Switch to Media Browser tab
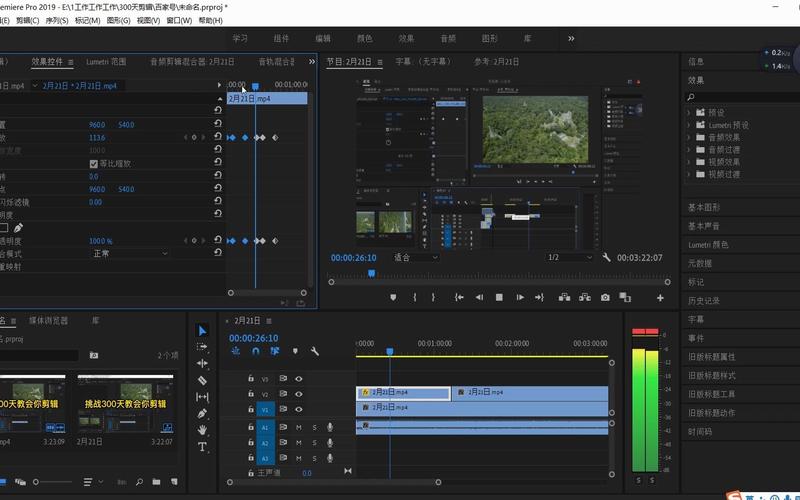Viewport: 800px width, 500px height. pos(48,320)
